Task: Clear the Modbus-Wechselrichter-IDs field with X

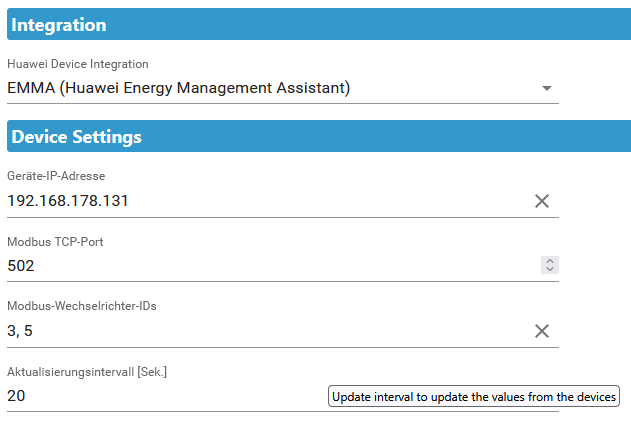Action: click(542, 331)
